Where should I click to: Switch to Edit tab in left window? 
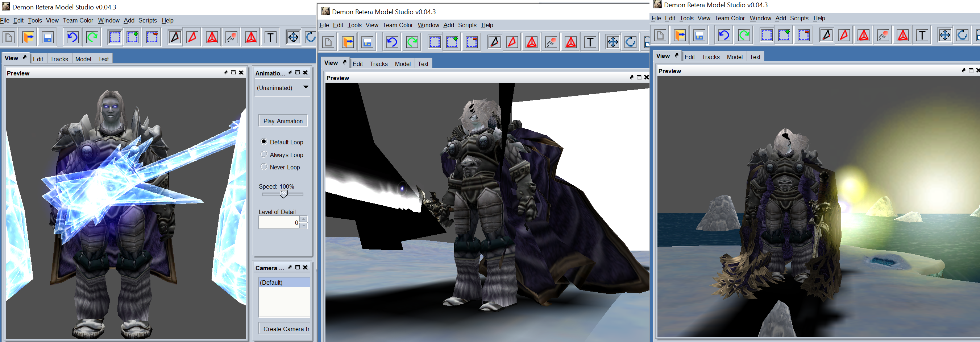pos(38,59)
